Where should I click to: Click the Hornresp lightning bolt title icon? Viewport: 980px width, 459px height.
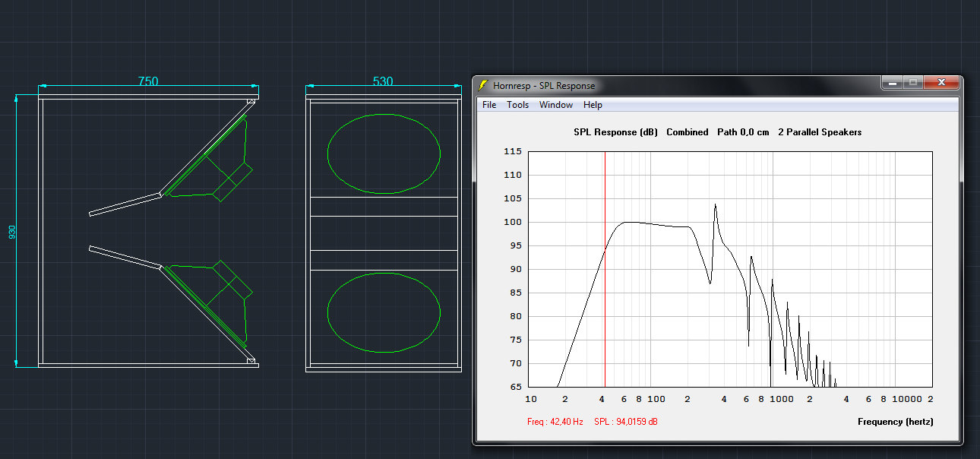482,86
